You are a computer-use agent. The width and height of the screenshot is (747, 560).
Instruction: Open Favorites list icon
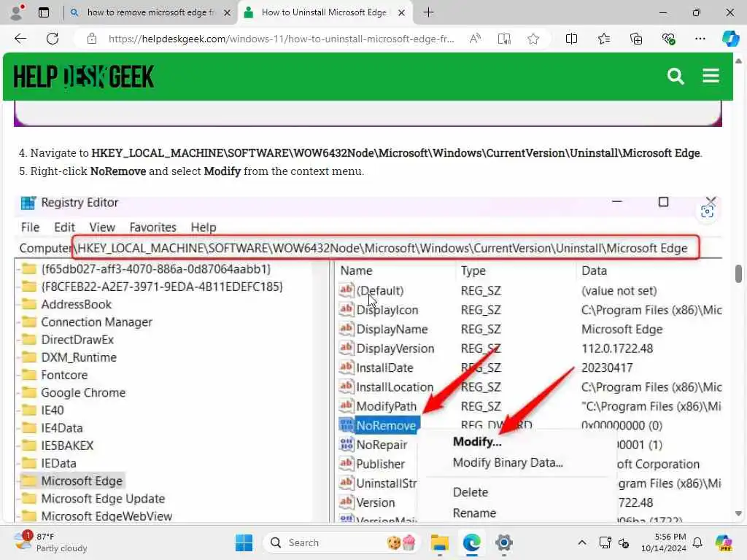click(x=603, y=39)
